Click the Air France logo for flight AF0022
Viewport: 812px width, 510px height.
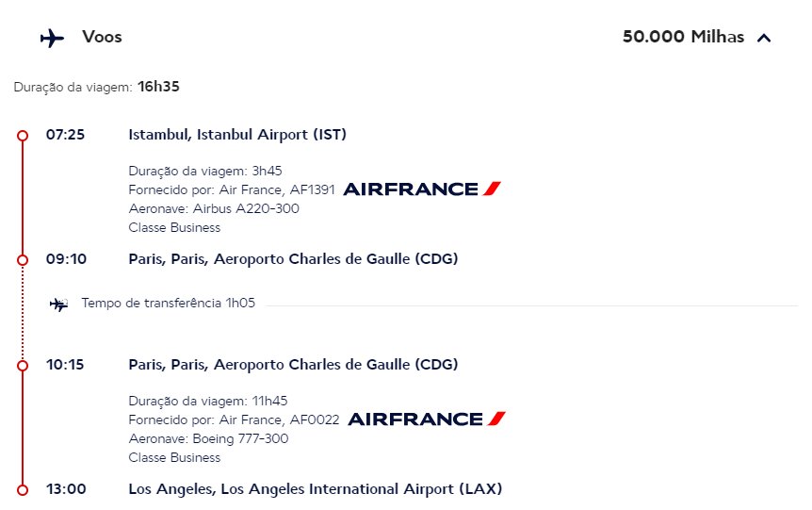pos(426,419)
